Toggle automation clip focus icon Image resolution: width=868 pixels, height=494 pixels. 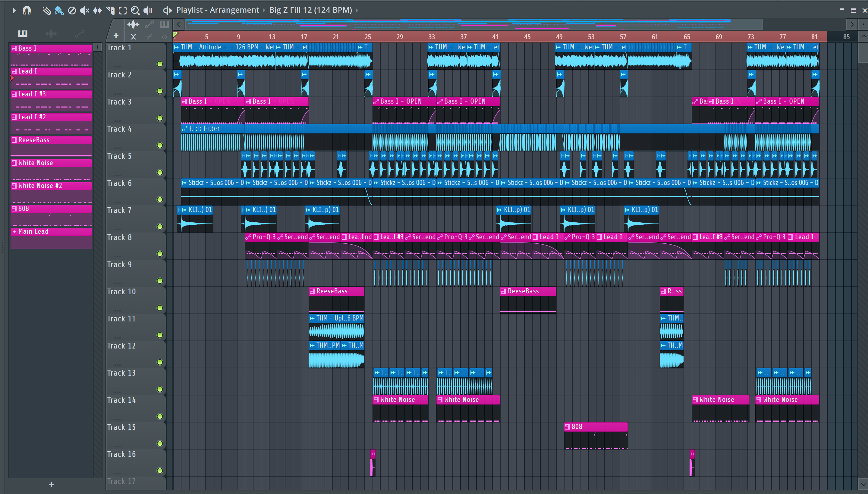(149, 24)
